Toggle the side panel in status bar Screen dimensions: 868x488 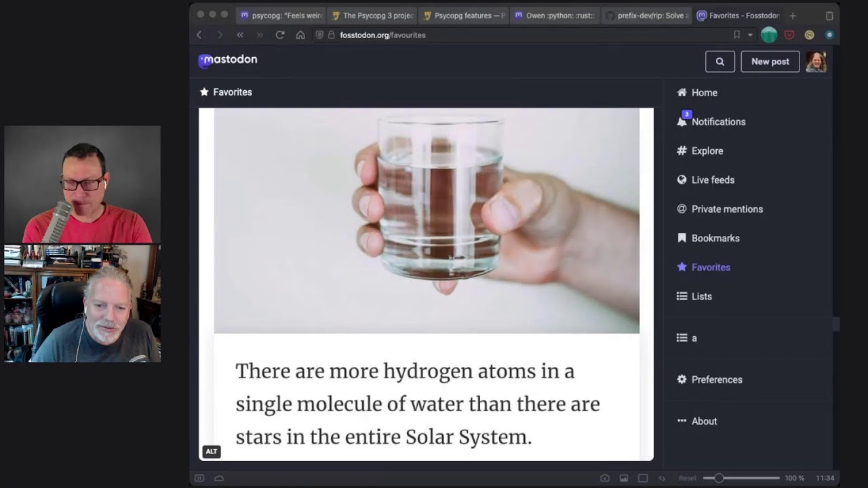(199, 479)
